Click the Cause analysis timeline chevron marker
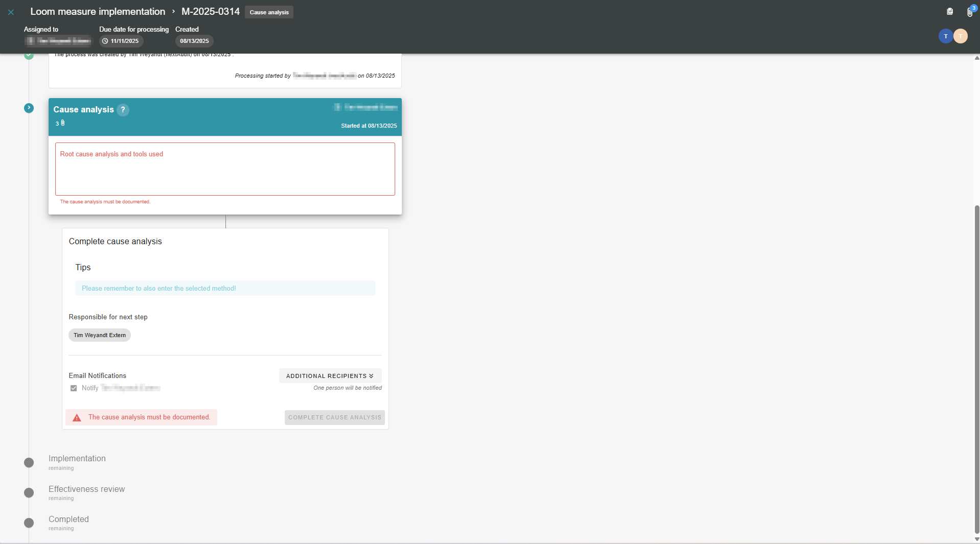980x544 pixels. click(x=29, y=108)
